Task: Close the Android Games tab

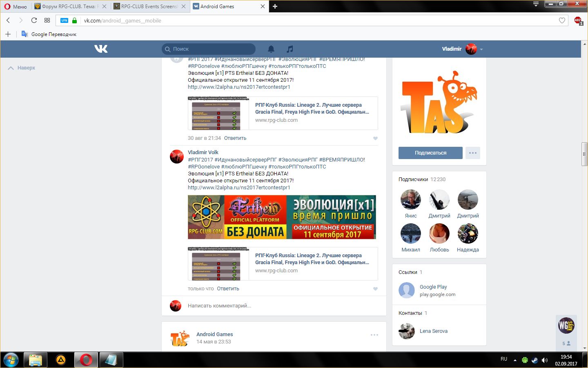Action: tap(263, 7)
